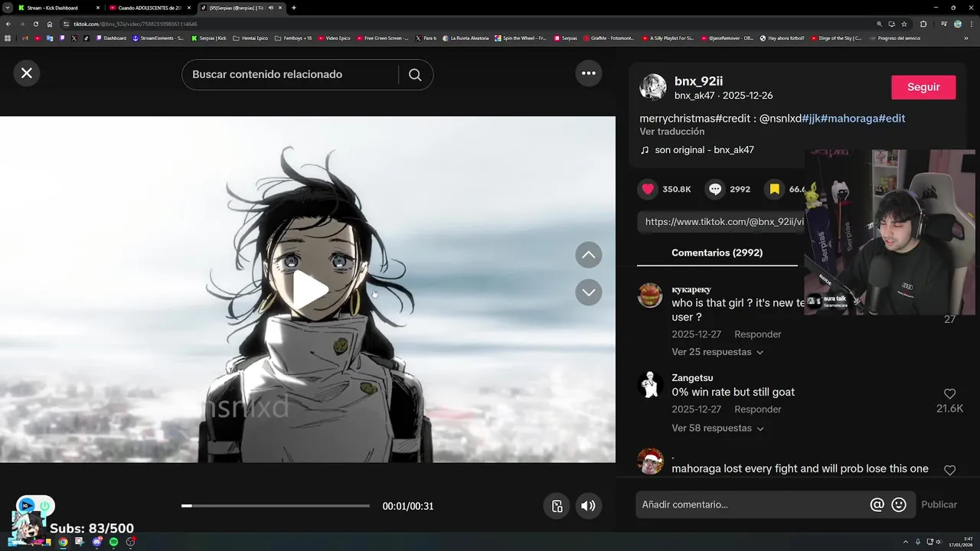Open the Serpias | Kick bookmark
The height and width of the screenshot is (551, 980).
(x=209, y=38)
